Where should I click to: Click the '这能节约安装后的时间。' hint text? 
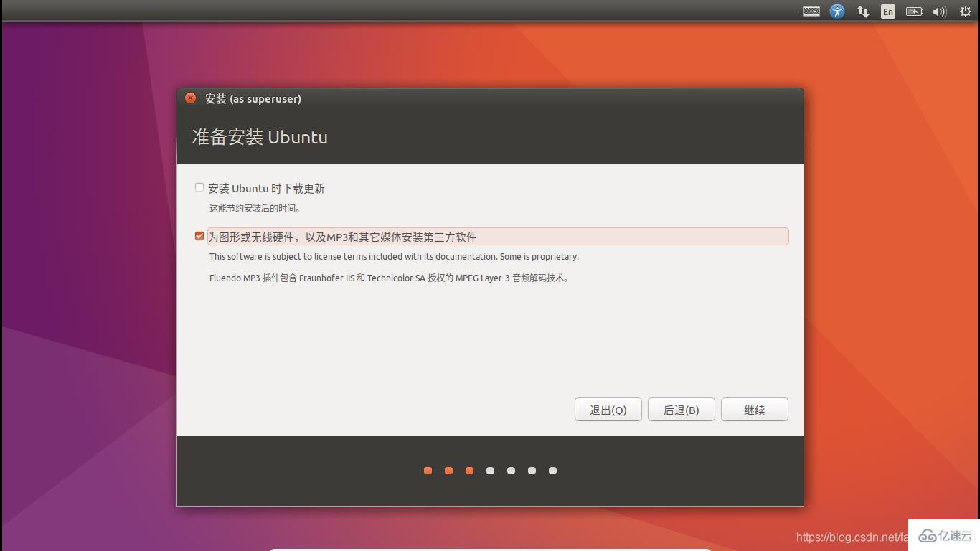click(255, 209)
